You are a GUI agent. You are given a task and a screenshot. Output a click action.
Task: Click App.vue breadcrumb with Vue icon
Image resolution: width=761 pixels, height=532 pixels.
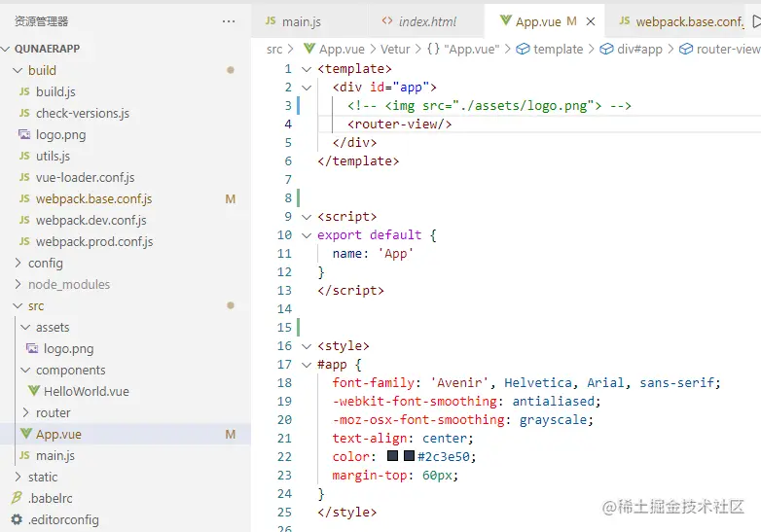pyautogui.click(x=334, y=49)
